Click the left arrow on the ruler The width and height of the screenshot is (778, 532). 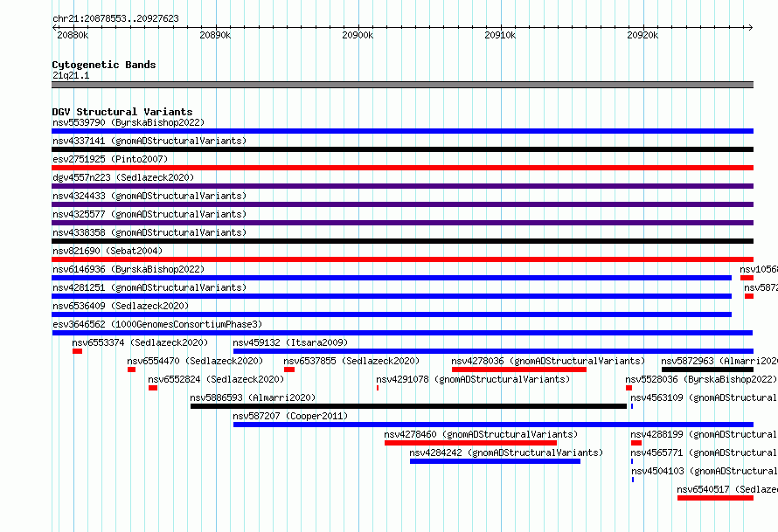coord(54,28)
